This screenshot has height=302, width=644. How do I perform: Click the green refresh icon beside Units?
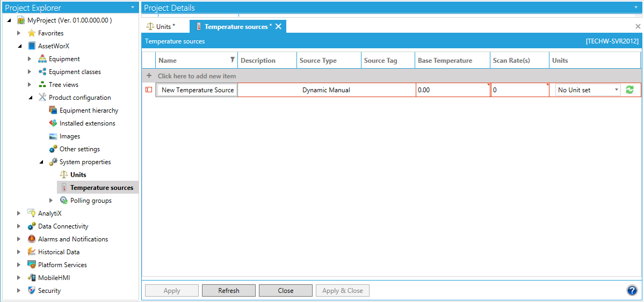[x=629, y=90]
